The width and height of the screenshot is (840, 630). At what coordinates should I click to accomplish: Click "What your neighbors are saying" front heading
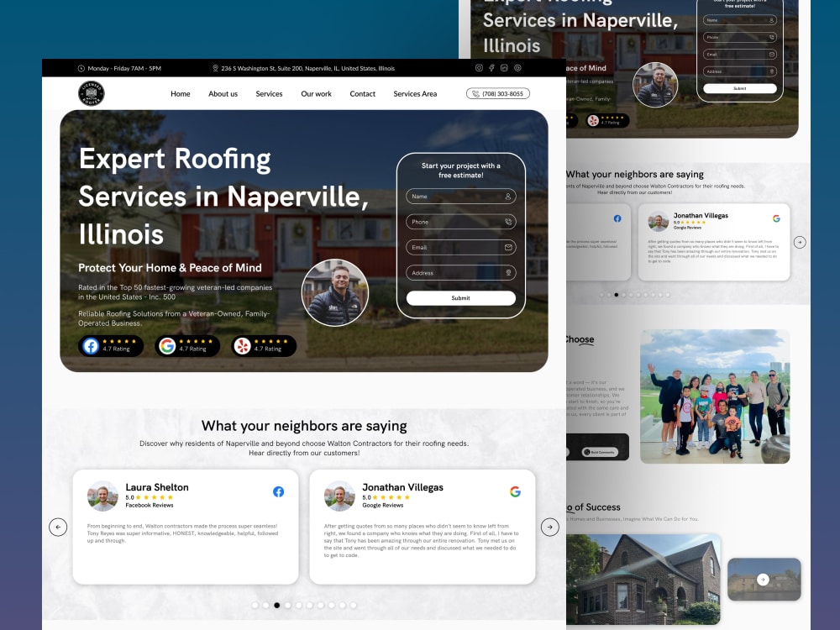click(x=304, y=426)
